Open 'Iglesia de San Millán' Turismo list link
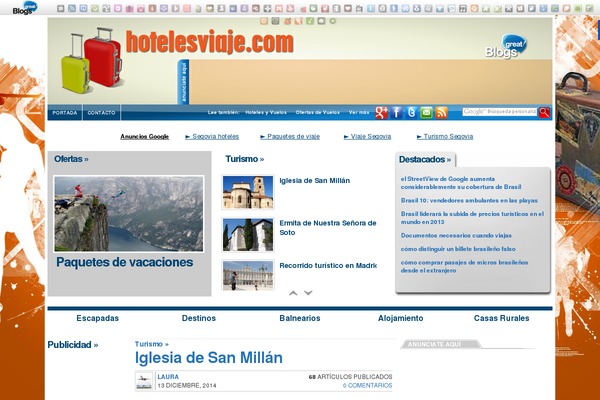 point(315,181)
